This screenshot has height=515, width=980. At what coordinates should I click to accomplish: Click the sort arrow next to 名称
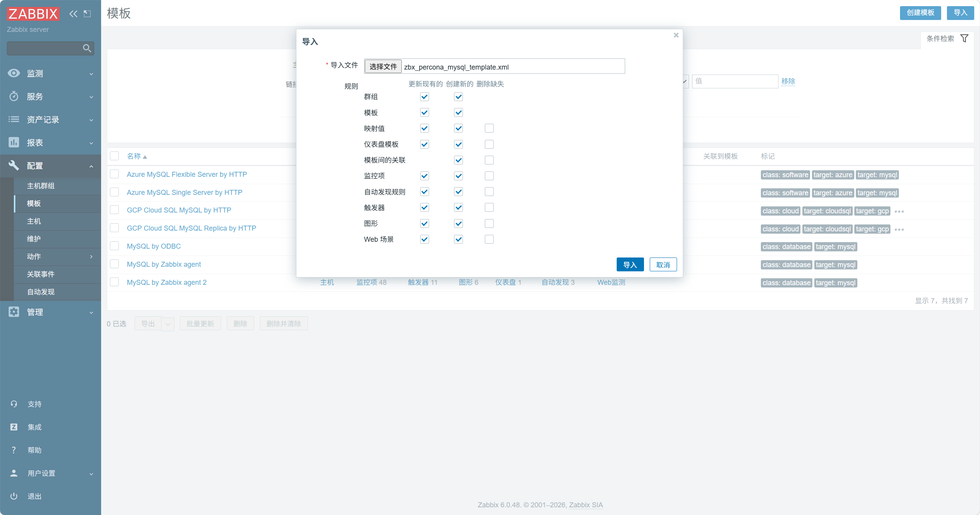(x=145, y=157)
